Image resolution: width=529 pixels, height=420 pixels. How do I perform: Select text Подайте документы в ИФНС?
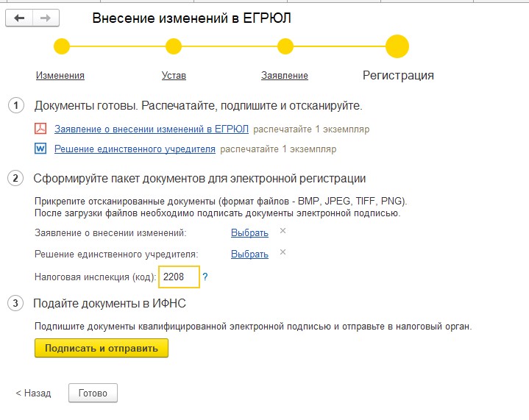[110, 303]
